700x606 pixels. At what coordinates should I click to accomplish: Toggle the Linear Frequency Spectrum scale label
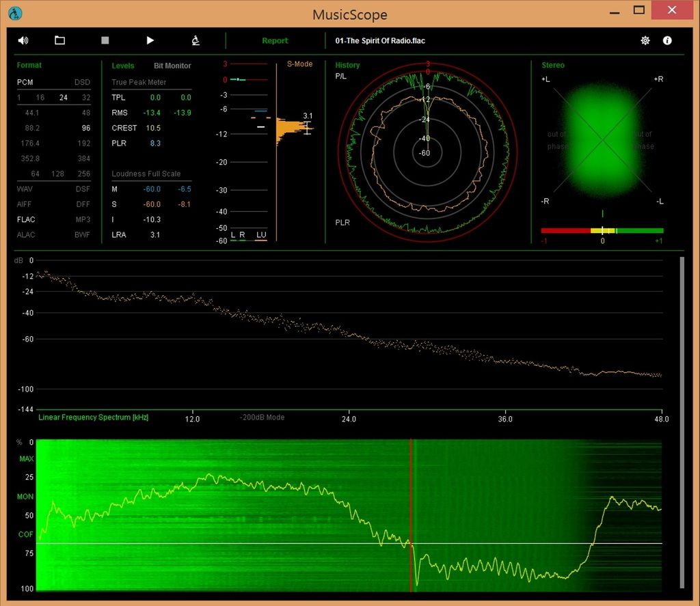(93, 417)
